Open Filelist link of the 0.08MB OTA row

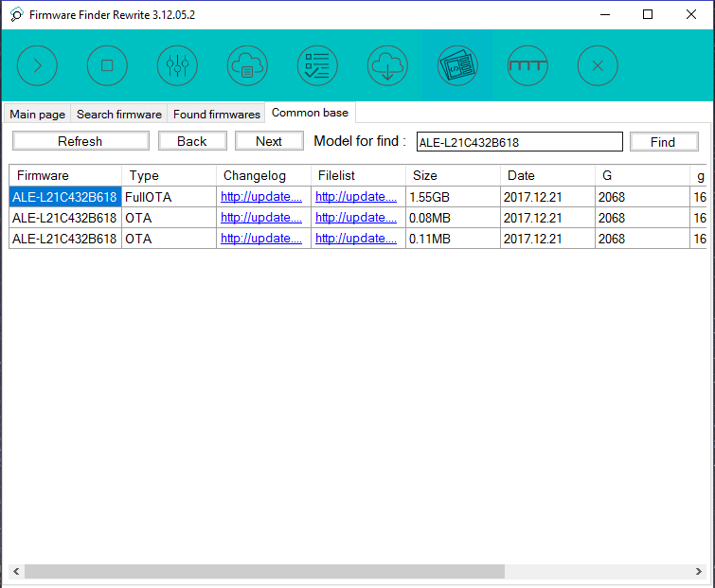(x=356, y=218)
